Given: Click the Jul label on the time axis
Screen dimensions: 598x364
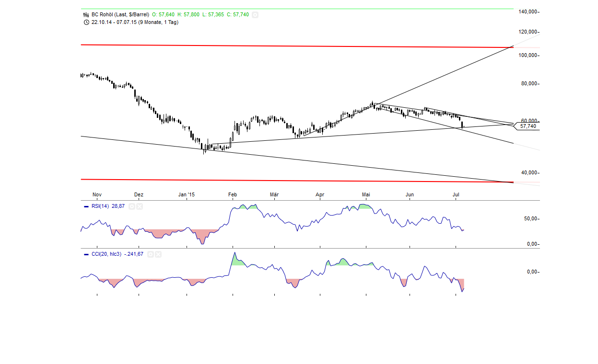Looking at the screenshot, I should 456,194.
